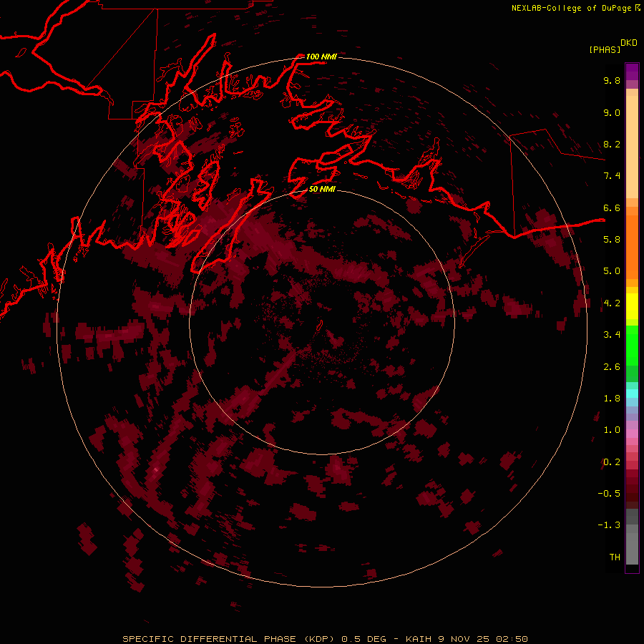Click the [PHAS] legend header

(x=605, y=49)
